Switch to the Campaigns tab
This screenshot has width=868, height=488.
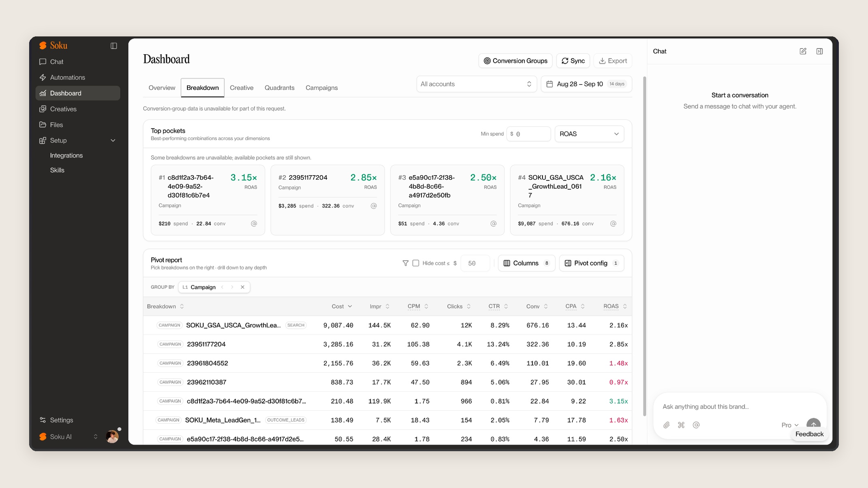pos(322,88)
